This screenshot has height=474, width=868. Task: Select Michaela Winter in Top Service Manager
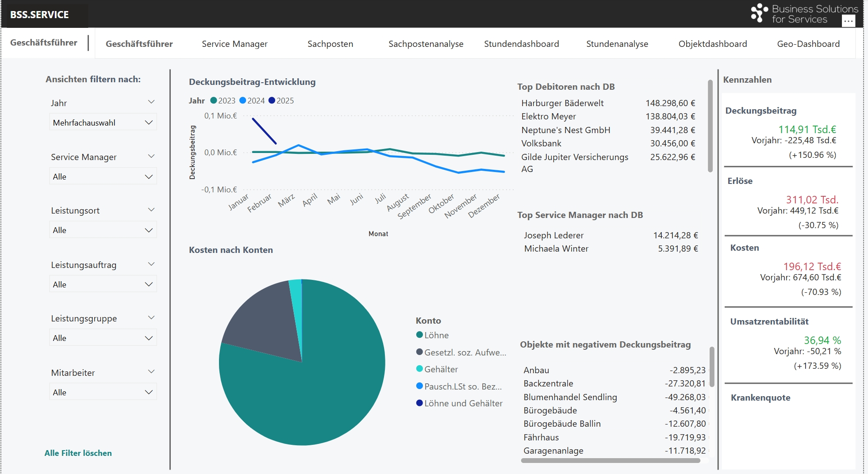coord(611,248)
